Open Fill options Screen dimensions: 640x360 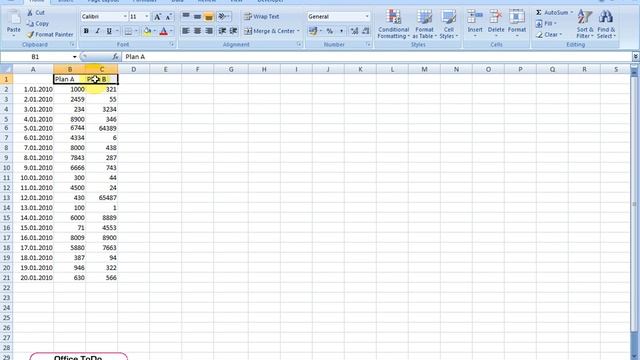[546, 24]
